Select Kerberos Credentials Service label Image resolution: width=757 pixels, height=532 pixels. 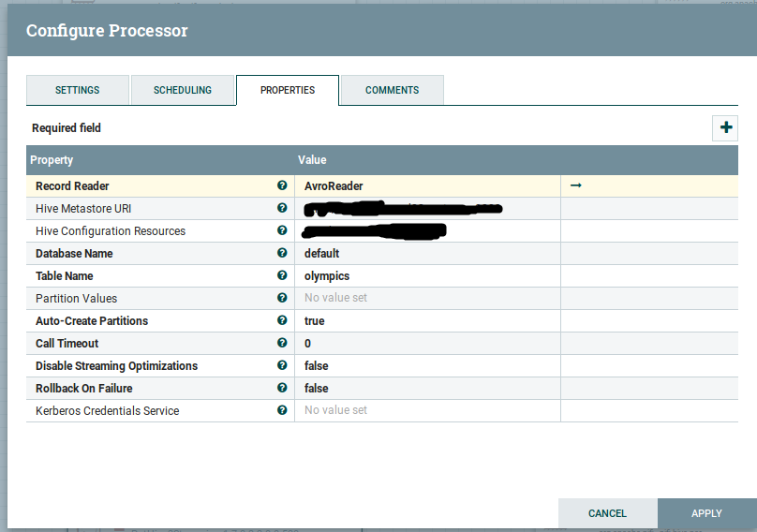107,410
